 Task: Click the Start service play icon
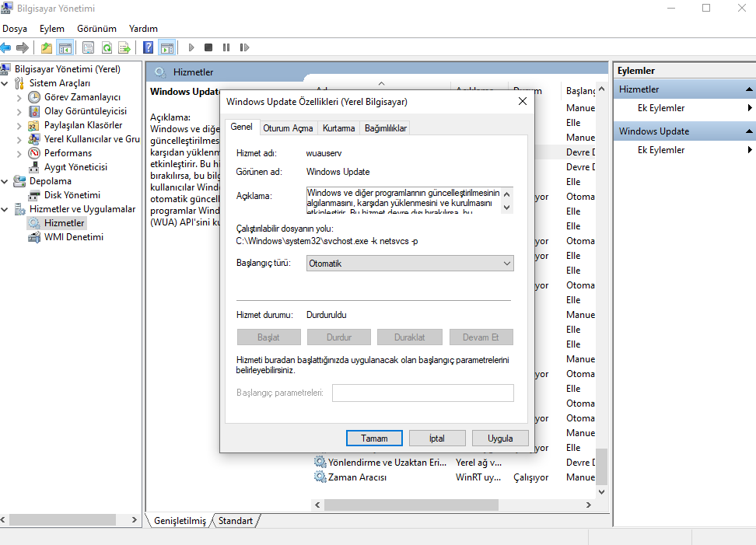click(x=191, y=47)
